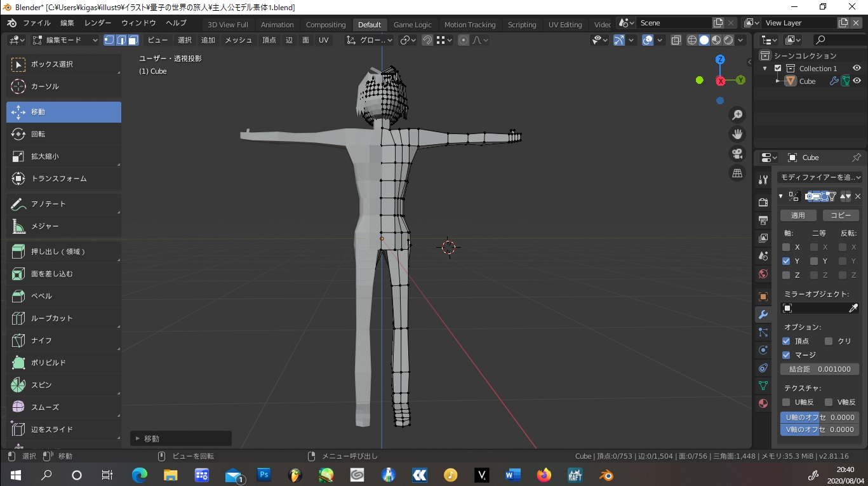Hide Collection 1 with eye icon
The height and width of the screenshot is (486, 868).
857,69
